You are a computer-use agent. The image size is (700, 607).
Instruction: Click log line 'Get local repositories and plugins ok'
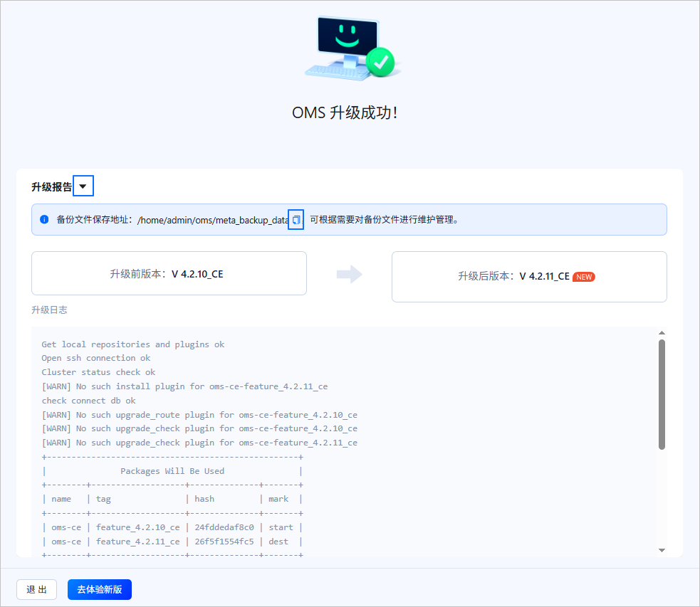point(133,344)
